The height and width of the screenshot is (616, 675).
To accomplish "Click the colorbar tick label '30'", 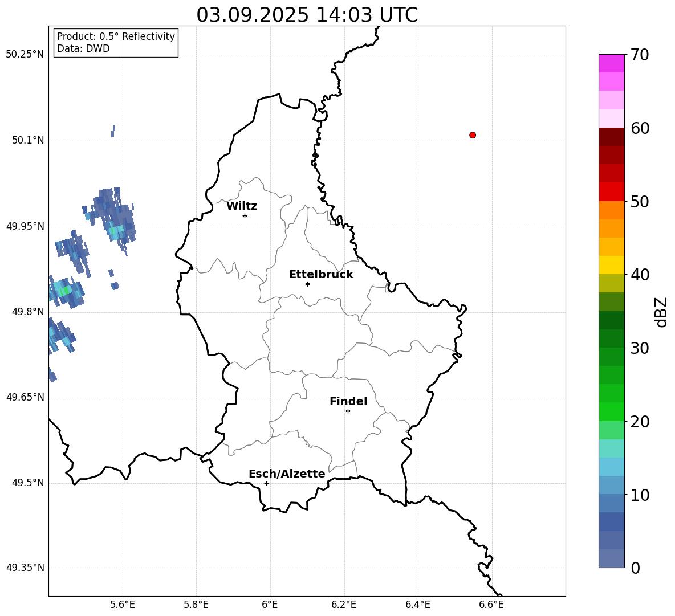I will pyautogui.click(x=640, y=348).
